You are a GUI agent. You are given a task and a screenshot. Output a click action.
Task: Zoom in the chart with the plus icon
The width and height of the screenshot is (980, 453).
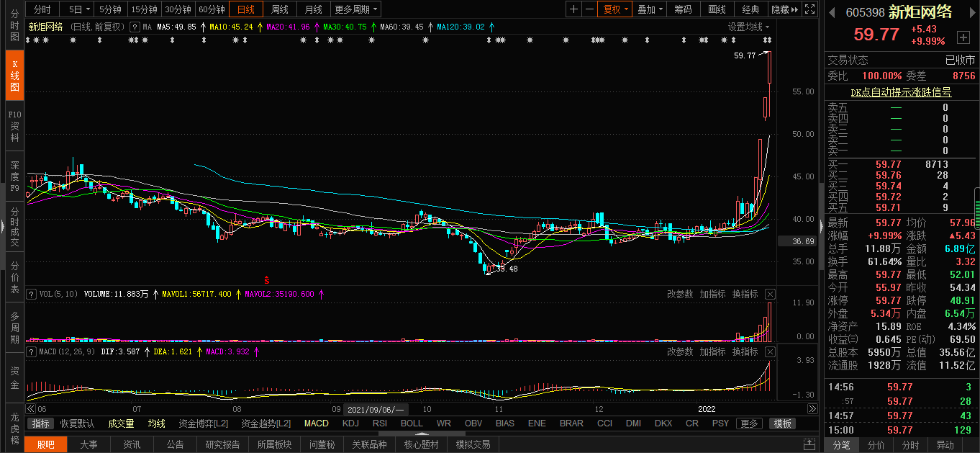(573, 9)
